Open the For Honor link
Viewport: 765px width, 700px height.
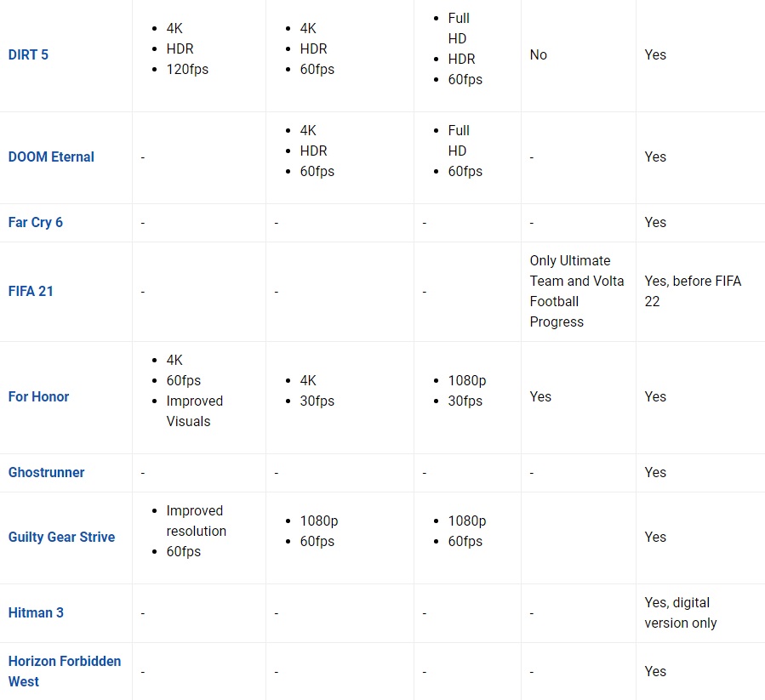(x=38, y=396)
